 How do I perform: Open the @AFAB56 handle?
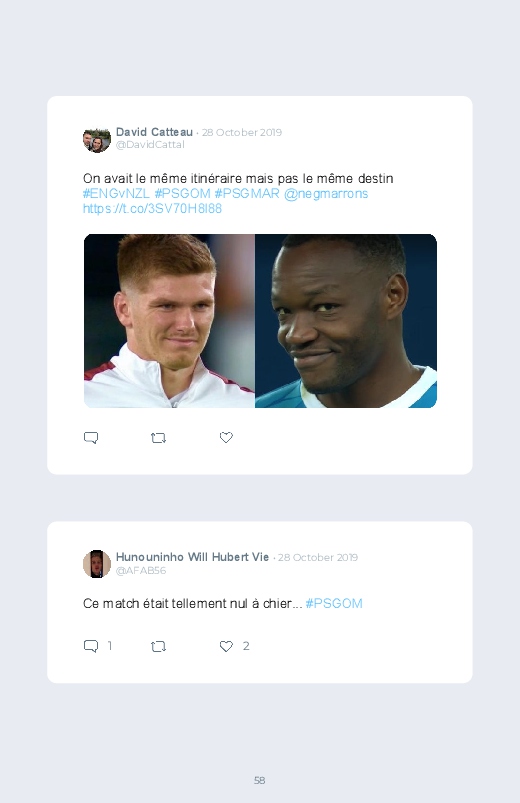[141, 570]
